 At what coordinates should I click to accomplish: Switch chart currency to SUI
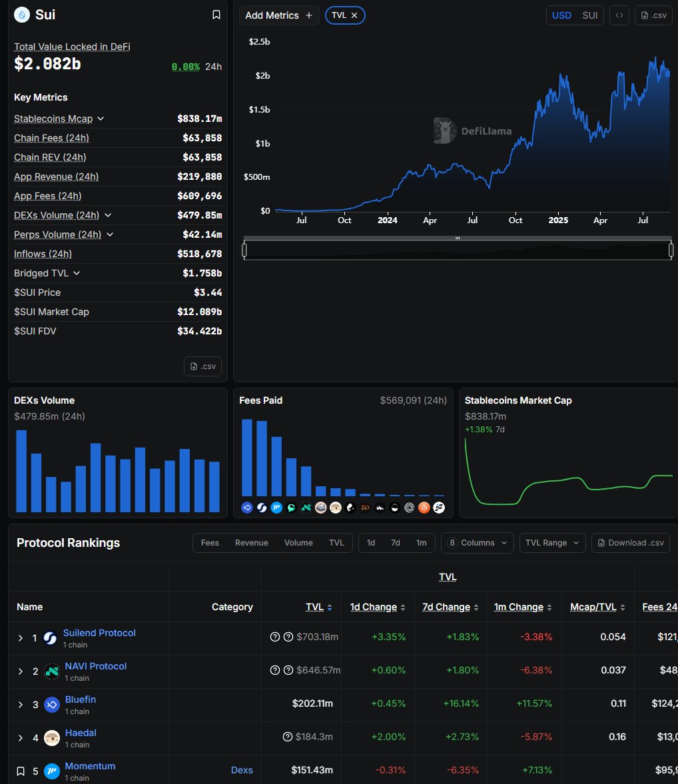(590, 15)
